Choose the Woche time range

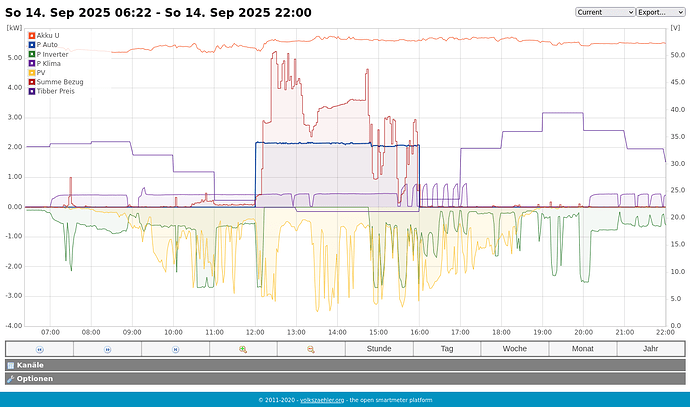(514, 349)
